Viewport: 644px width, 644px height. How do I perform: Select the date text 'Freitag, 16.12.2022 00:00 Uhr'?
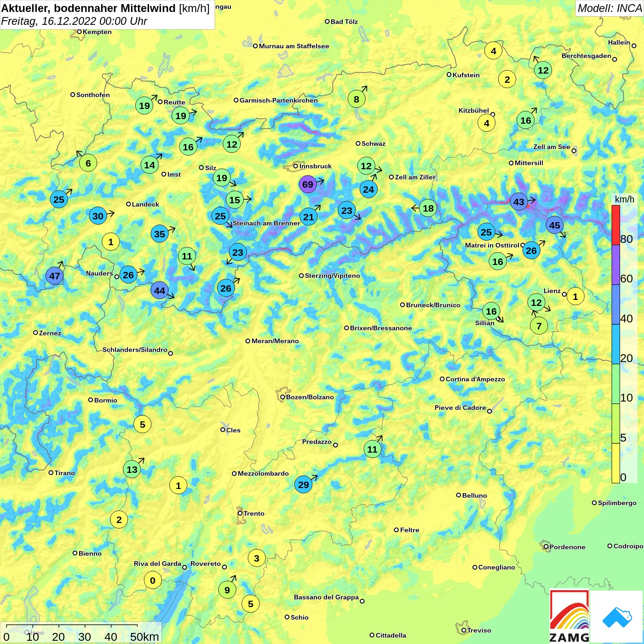(x=74, y=21)
